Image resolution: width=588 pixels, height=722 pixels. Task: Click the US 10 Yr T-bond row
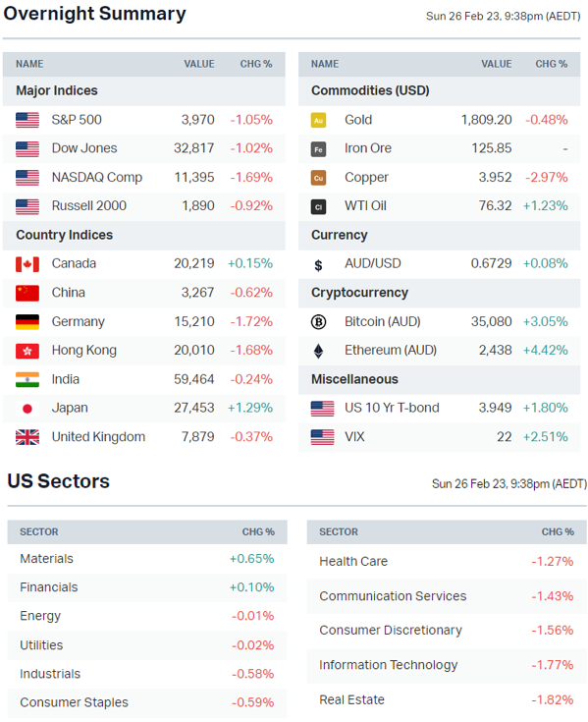coord(439,408)
